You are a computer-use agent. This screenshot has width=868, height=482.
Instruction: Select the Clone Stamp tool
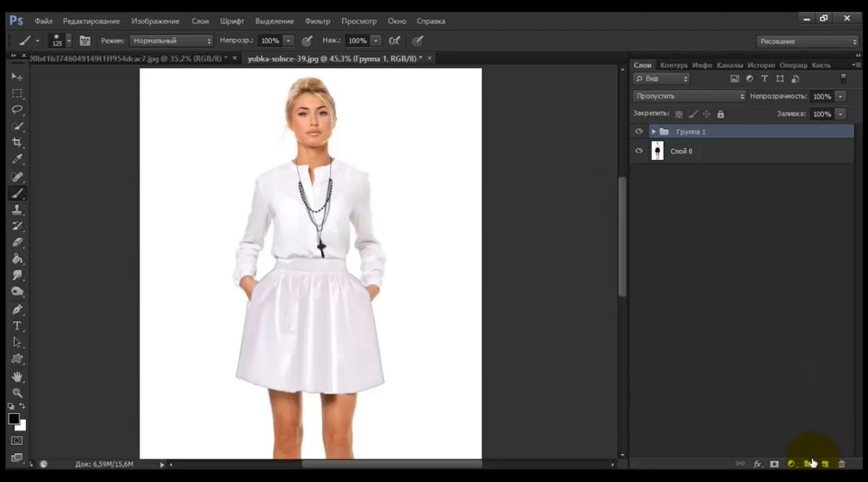click(x=17, y=210)
